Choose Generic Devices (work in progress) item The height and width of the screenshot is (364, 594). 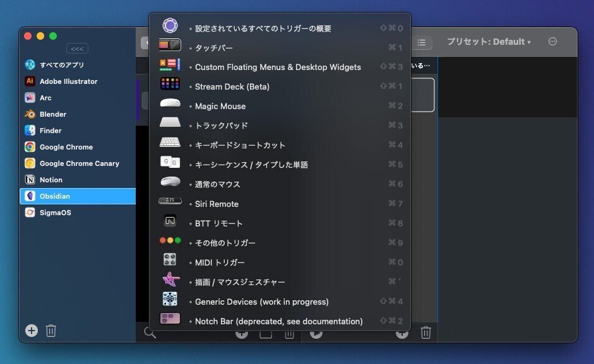coord(280,302)
